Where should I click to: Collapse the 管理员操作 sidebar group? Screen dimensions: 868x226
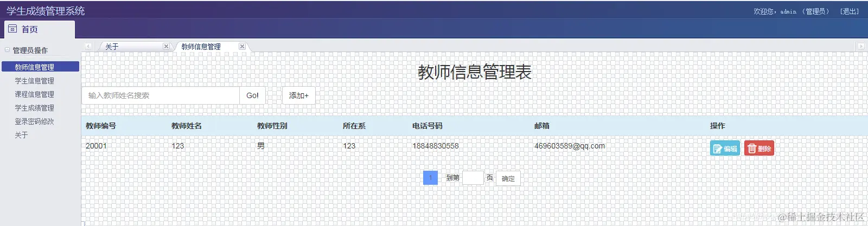click(x=8, y=50)
